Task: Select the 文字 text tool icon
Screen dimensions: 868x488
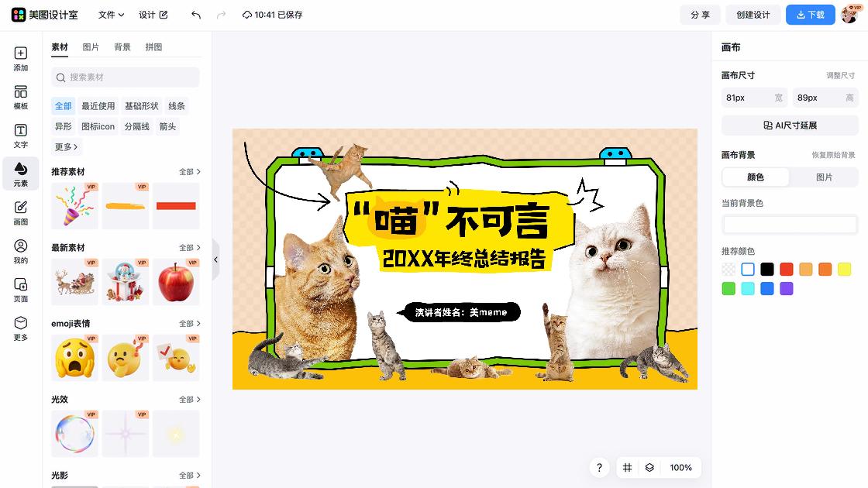Action: point(20,136)
